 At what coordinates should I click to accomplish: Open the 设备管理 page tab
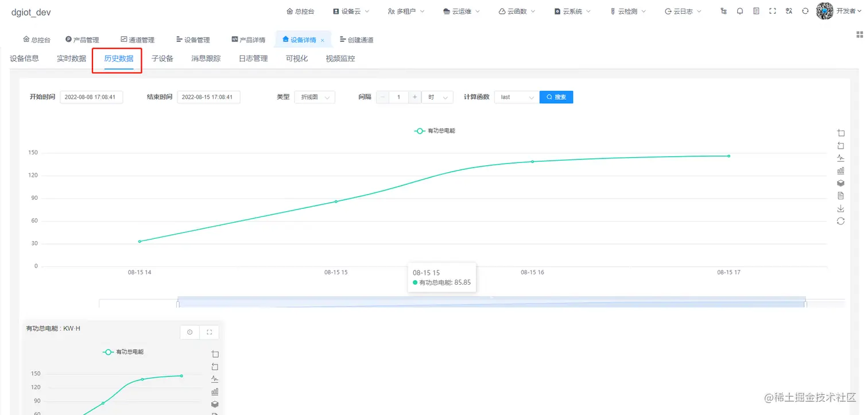pos(193,40)
